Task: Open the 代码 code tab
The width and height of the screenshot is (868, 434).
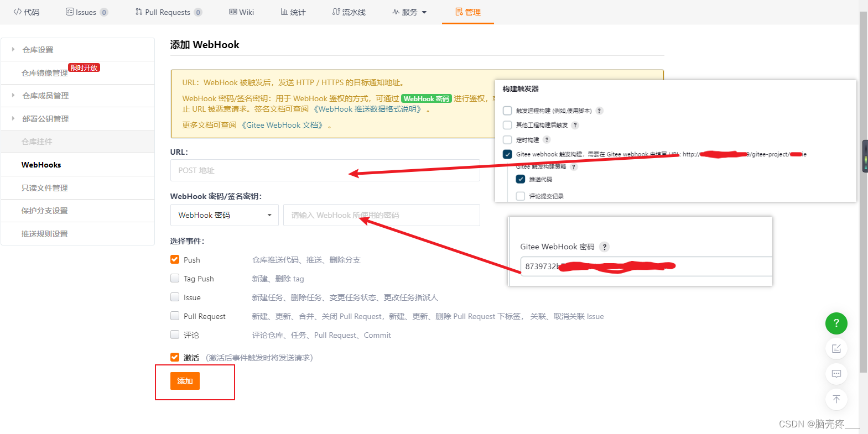Action: 27,12
